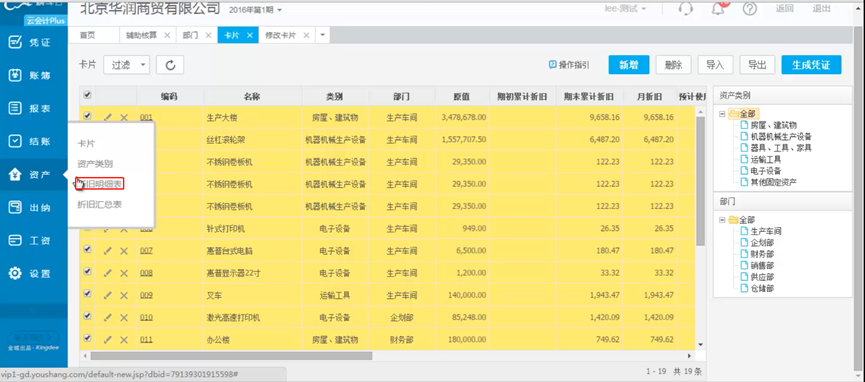Switch to the 修改卡片 tab
The height and width of the screenshot is (382, 865).
pyautogui.click(x=281, y=35)
